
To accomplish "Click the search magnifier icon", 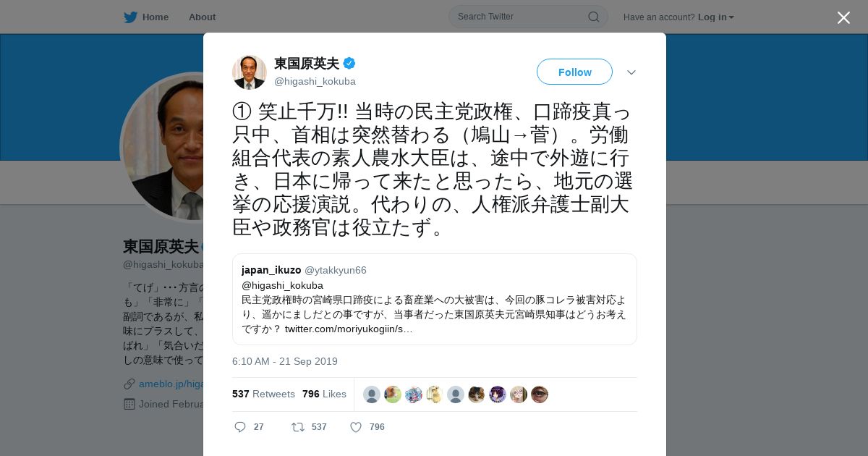I will pyautogui.click(x=593, y=17).
